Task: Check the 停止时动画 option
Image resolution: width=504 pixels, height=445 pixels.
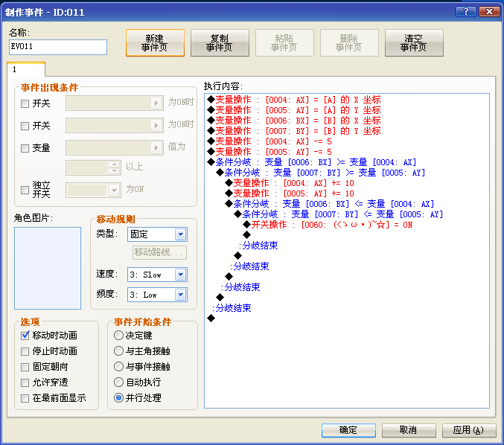Action: (x=25, y=351)
